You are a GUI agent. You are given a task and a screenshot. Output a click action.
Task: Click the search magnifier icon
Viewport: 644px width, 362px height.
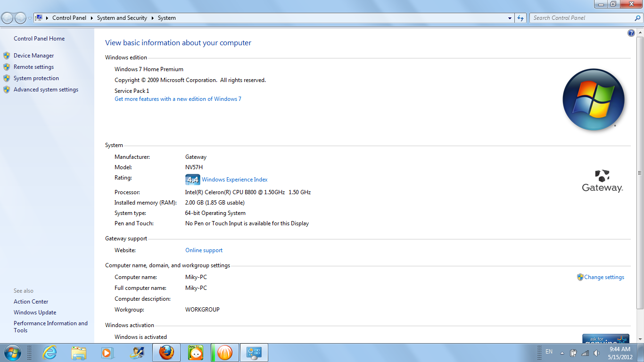click(638, 18)
